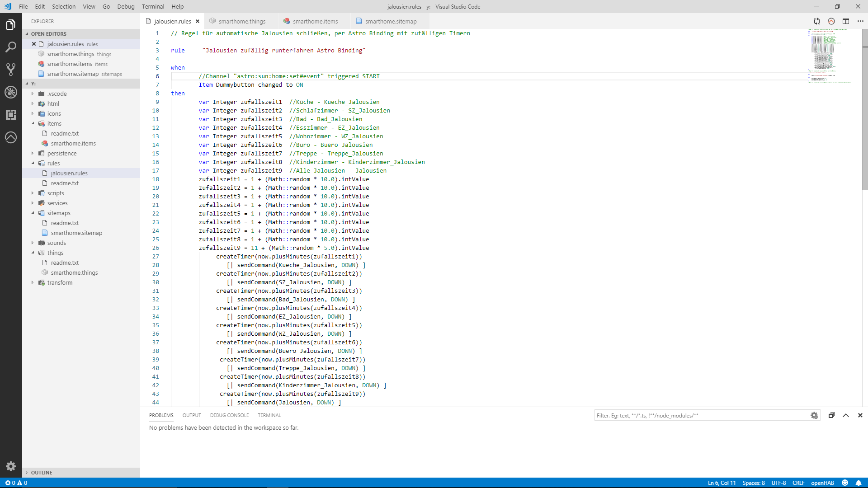868x488 pixels.
Task: Click the problems filter input field
Action: pos(702,415)
